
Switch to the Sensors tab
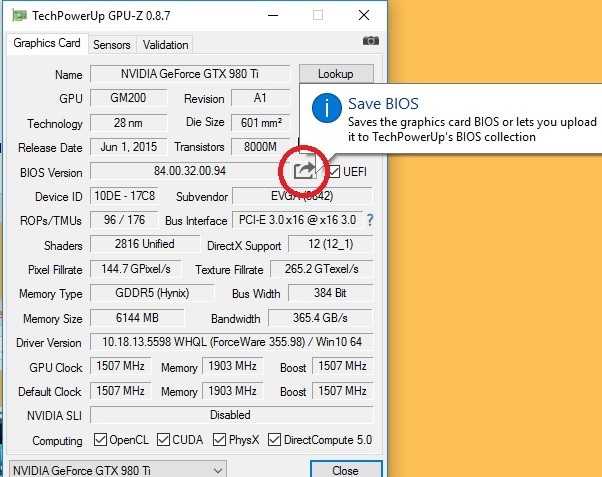112,45
